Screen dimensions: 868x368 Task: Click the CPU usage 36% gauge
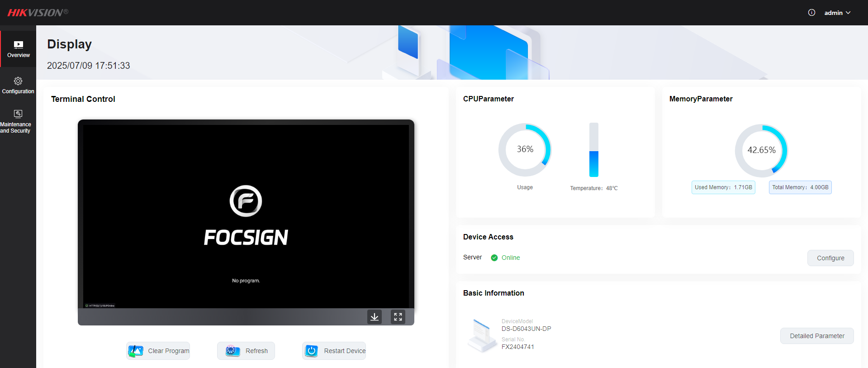(525, 150)
